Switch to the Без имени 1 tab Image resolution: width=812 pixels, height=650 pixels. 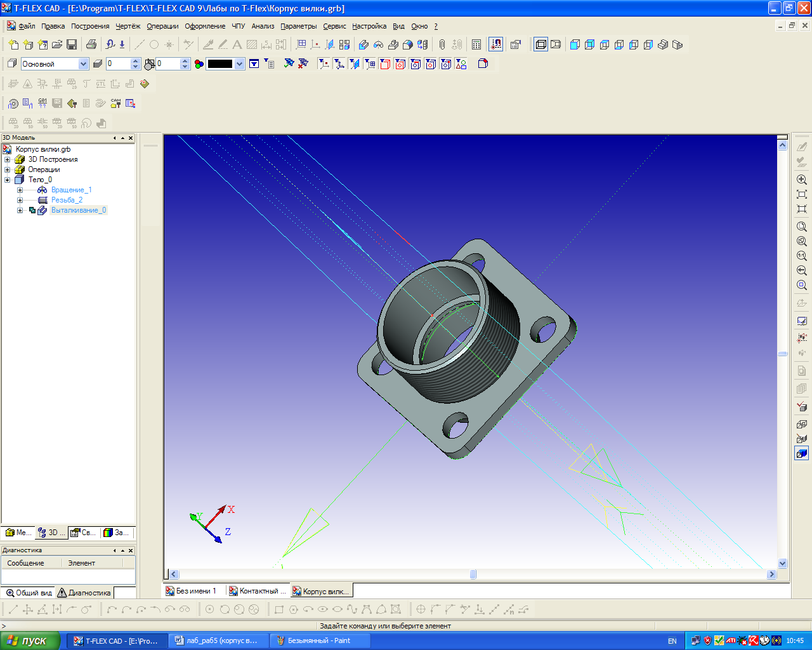[x=191, y=591]
